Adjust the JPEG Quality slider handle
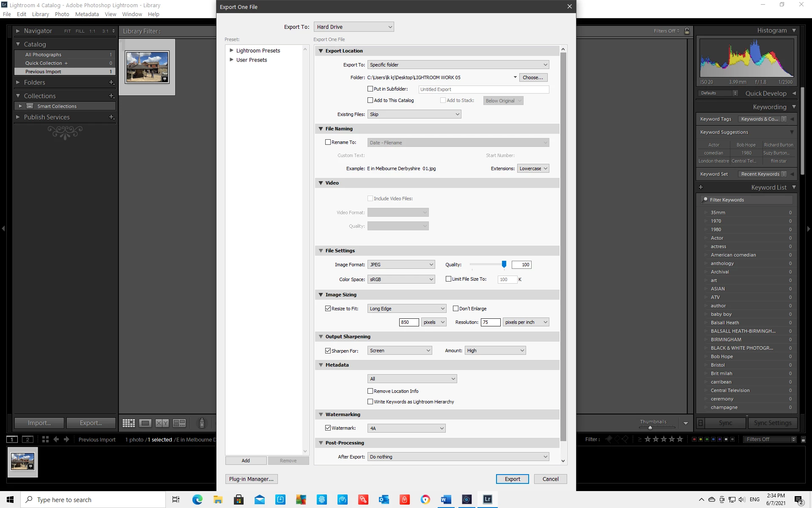Image resolution: width=812 pixels, height=508 pixels. [504, 264]
